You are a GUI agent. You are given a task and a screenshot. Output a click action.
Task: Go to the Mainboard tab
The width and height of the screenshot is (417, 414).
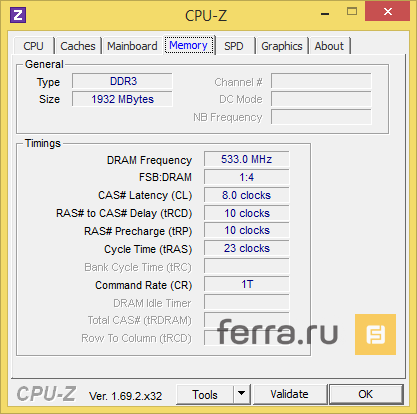132,46
